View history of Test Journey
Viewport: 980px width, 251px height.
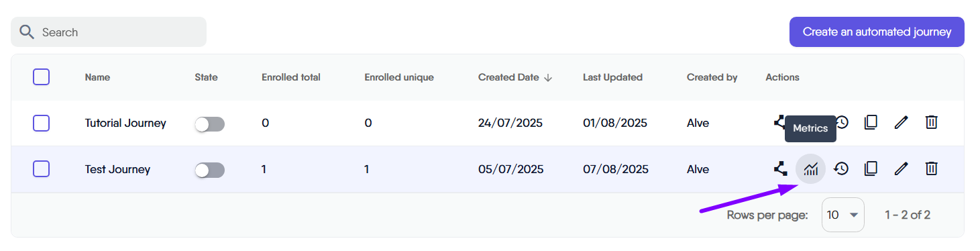coord(841,169)
